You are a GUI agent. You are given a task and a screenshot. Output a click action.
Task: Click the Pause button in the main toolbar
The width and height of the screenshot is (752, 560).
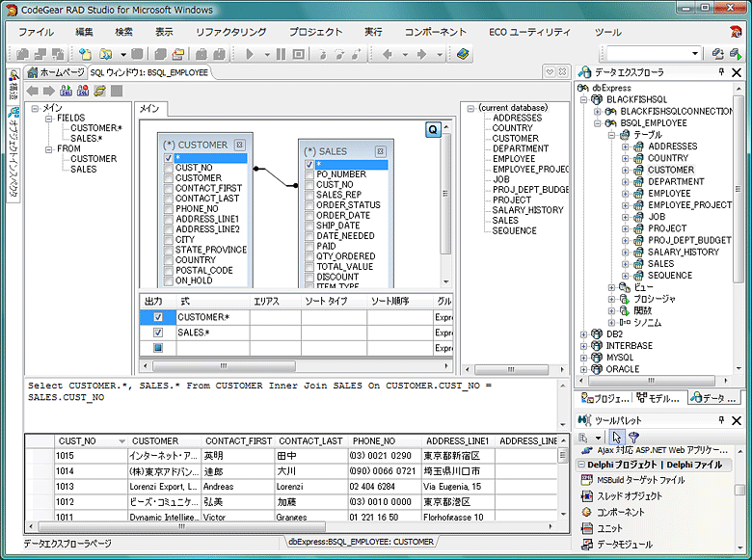(282, 55)
